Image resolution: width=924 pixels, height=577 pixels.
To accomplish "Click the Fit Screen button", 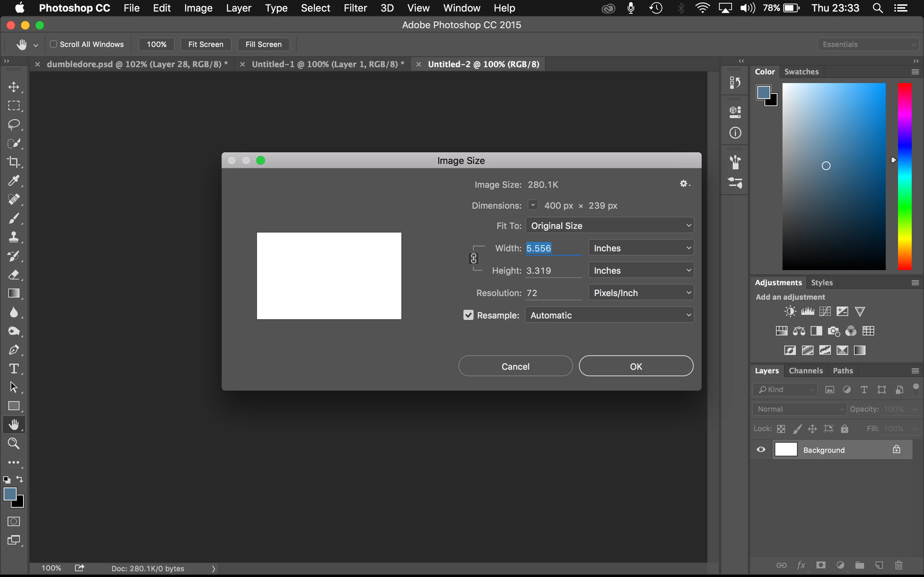I will 205,44.
